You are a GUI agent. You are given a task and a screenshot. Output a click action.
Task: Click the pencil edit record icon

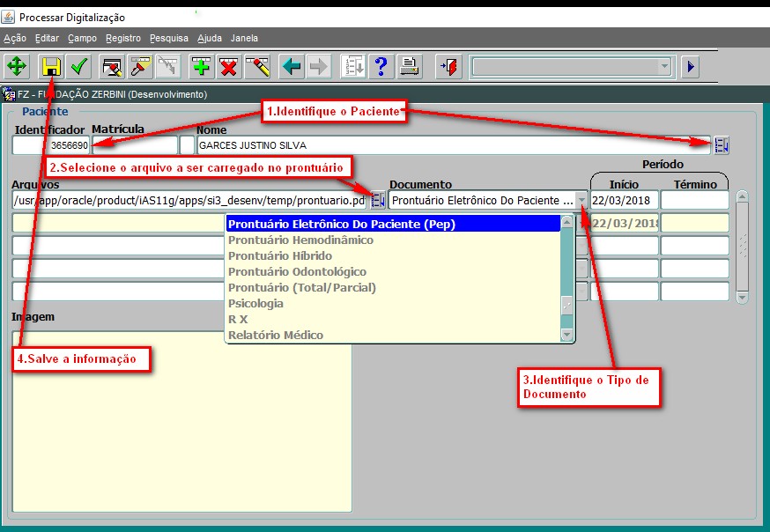coord(258,66)
